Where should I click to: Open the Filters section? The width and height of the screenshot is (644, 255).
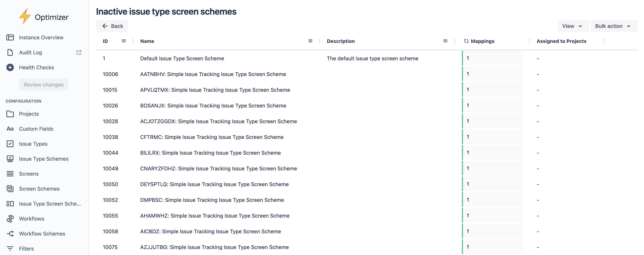[26, 248]
